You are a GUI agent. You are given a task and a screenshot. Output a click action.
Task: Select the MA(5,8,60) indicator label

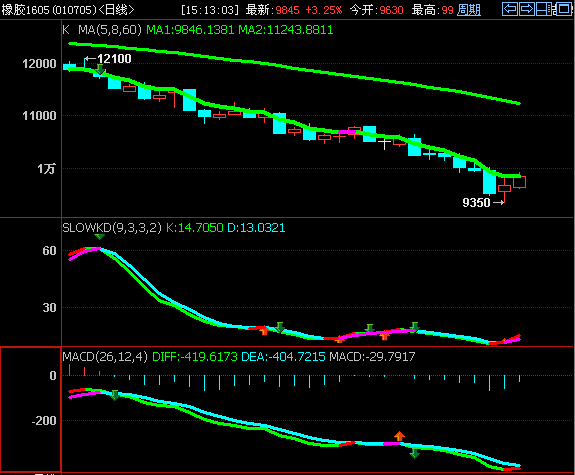[110, 30]
